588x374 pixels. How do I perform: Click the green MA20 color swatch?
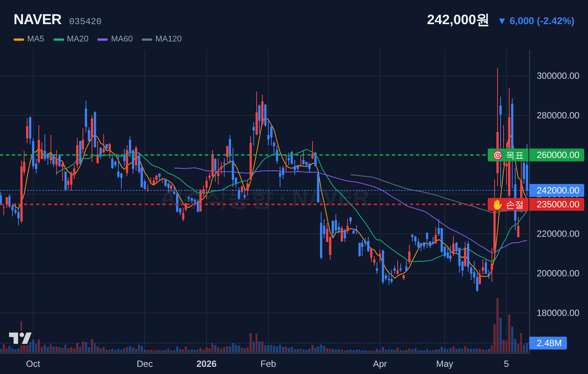coord(59,39)
